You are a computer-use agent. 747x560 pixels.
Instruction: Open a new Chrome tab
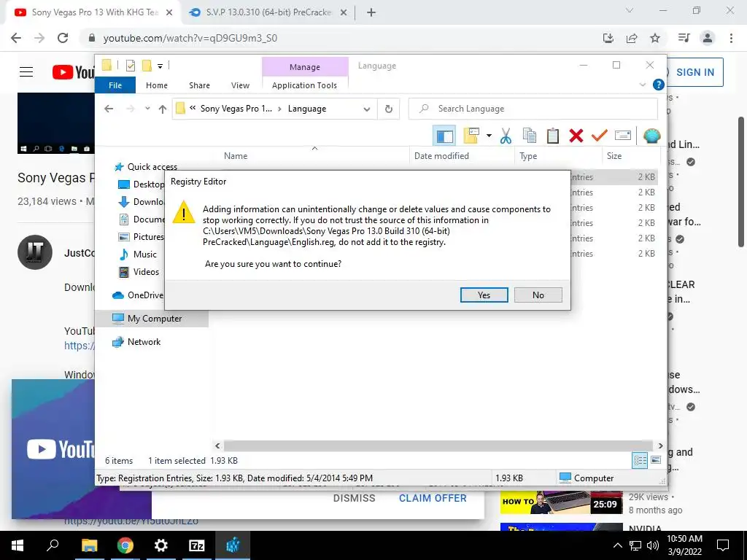click(x=371, y=12)
